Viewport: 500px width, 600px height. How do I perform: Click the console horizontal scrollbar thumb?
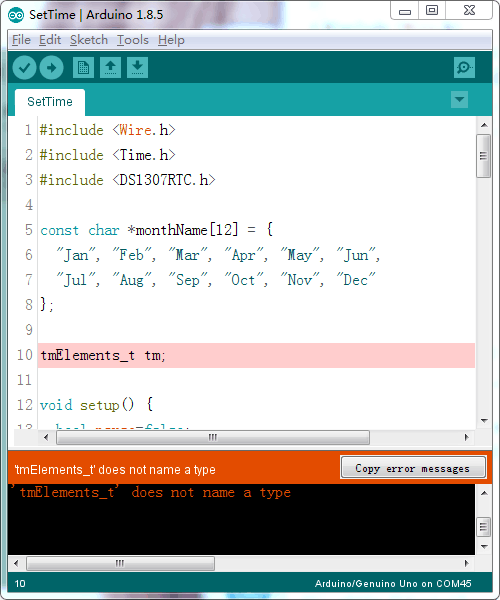(120, 563)
